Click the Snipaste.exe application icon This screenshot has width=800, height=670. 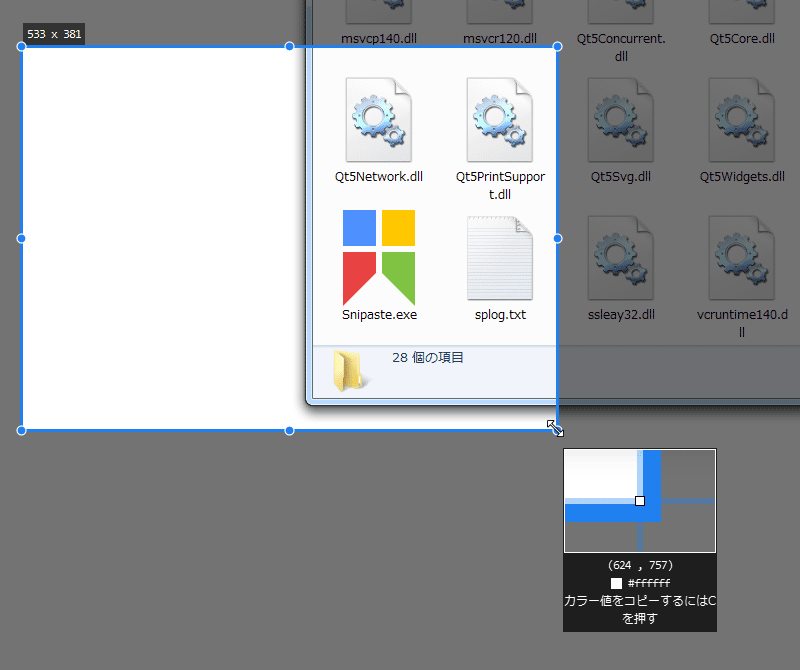(x=379, y=257)
